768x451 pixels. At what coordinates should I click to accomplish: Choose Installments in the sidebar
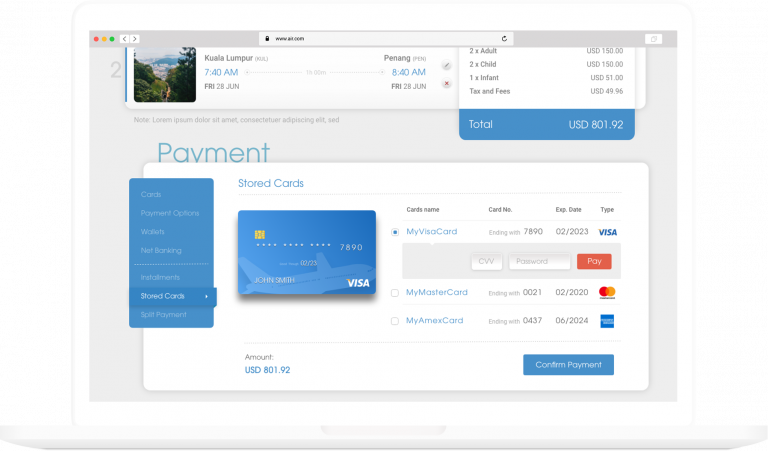coord(160,277)
